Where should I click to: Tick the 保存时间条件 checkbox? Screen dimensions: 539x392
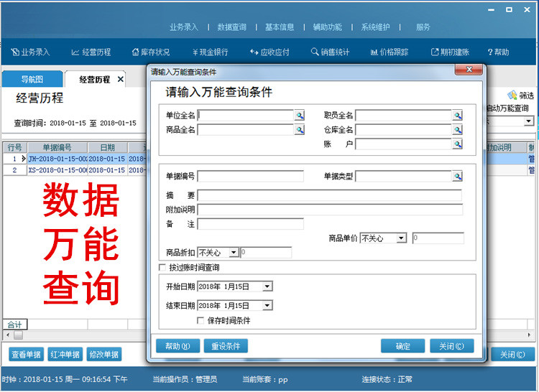click(x=201, y=321)
